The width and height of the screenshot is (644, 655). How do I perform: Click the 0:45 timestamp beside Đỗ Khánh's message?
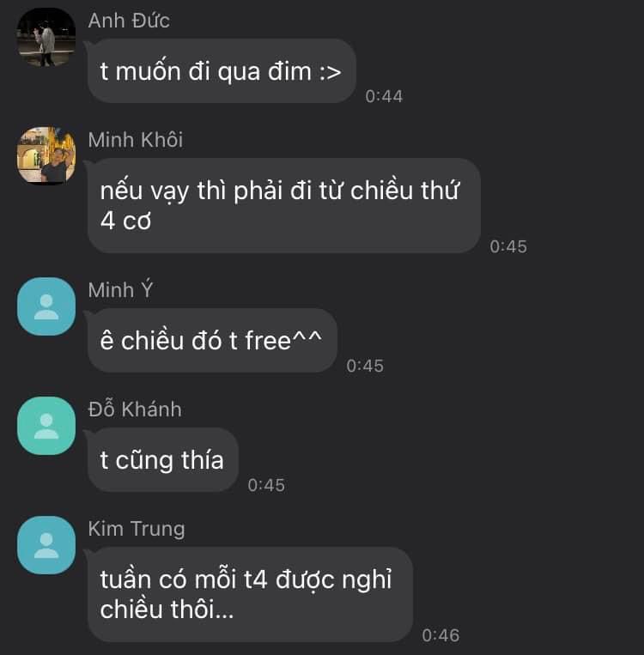(266, 485)
